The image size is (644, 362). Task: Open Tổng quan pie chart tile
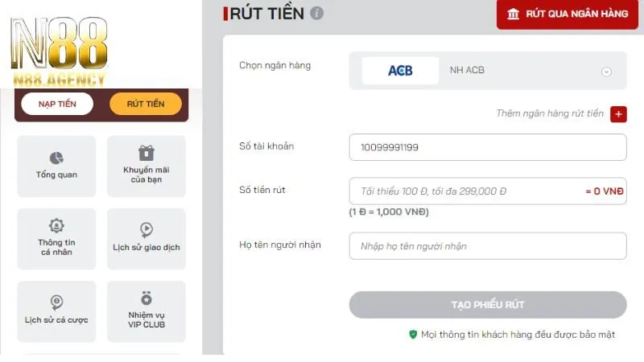pyautogui.click(x=56, y=166)
